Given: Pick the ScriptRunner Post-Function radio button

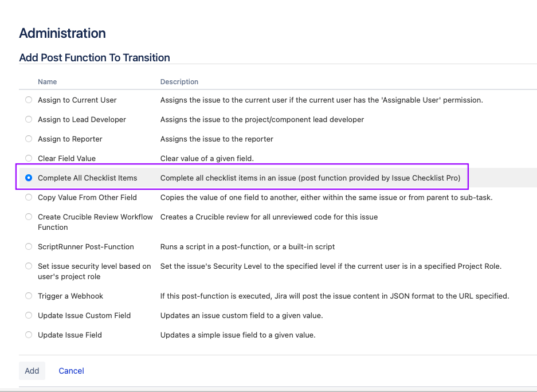Looking at the screenshot, I should click(x=29, y=246).
